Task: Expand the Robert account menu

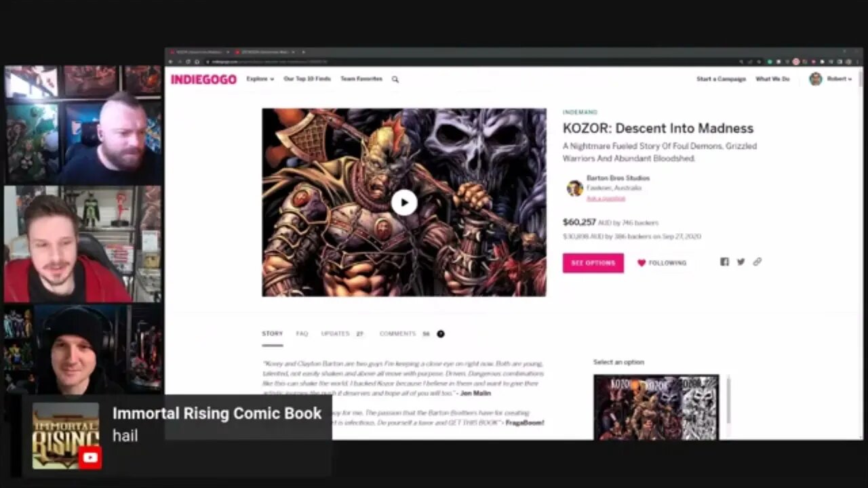Action: [840, 79]
